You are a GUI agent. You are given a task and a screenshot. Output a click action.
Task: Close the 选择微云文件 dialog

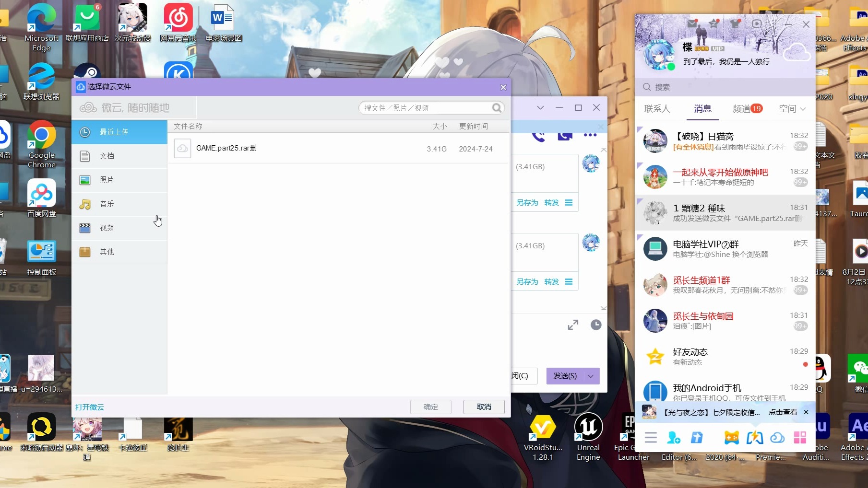(x=503, y=87)
